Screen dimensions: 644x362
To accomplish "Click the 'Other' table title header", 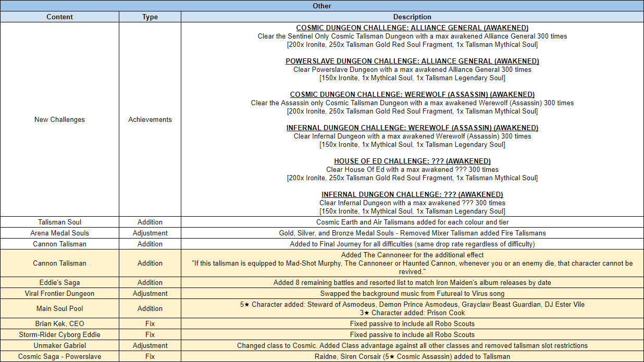I will 322,6.
